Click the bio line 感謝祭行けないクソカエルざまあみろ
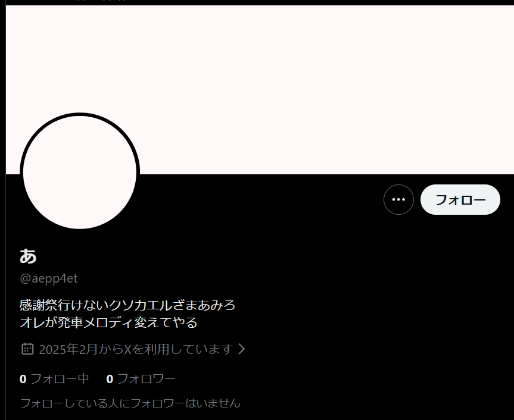 [x=127, y=305]
